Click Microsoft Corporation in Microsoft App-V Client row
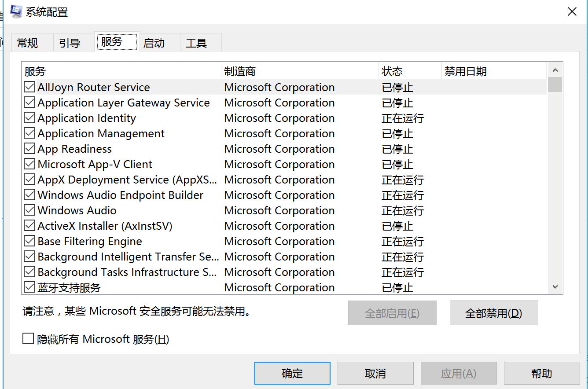 click(279, 164)
